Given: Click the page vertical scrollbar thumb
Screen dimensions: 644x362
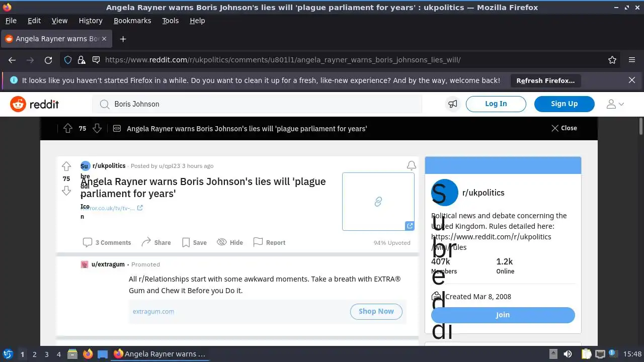Looking at the screenshot, I should pyautogui.click(x=641, y=126).
